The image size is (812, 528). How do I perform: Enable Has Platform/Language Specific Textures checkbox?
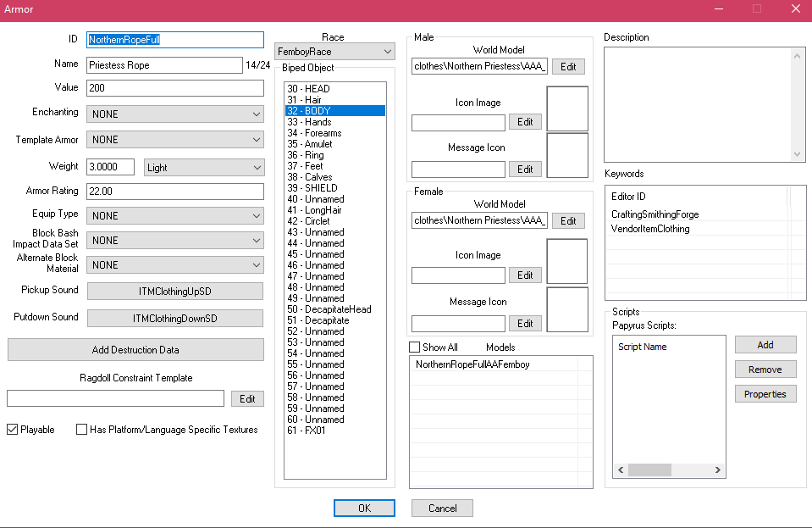coord(81,429)
